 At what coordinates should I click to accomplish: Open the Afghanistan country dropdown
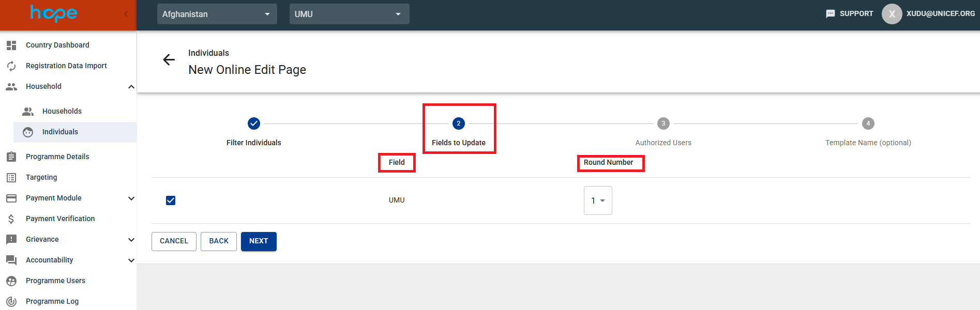click(217, 14)
